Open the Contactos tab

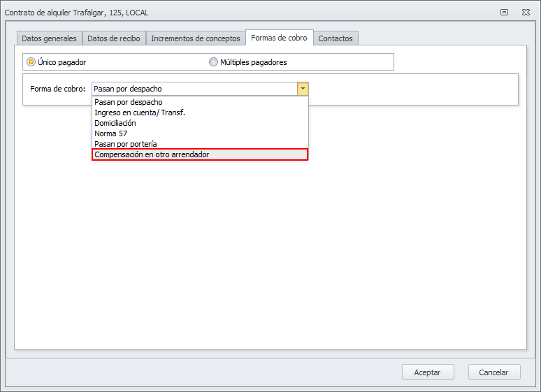(336, 38)
